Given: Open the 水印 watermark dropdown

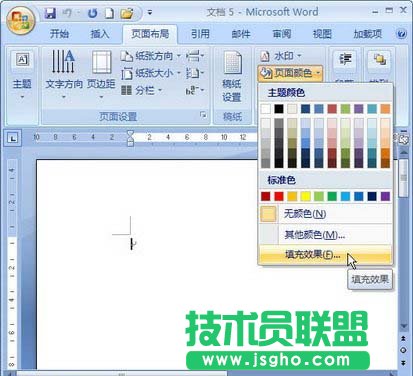Looking at the screenshot, I should [x=281, y=56].
